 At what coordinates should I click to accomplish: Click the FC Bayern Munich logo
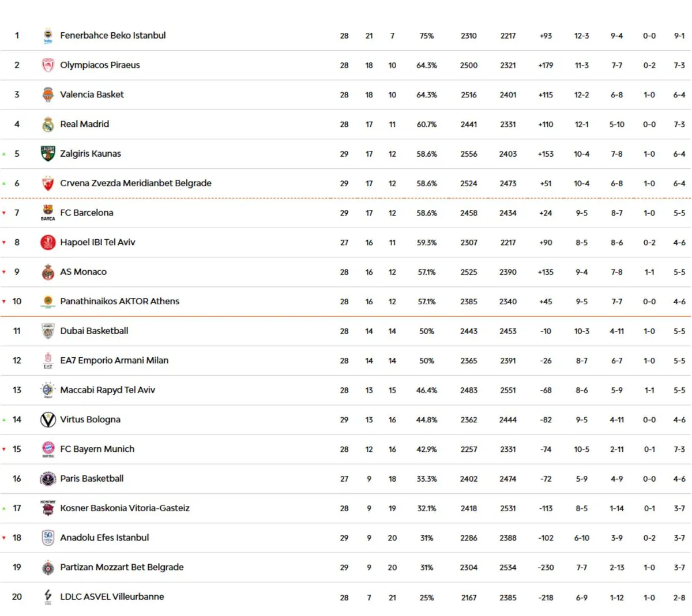pos(48,448)
